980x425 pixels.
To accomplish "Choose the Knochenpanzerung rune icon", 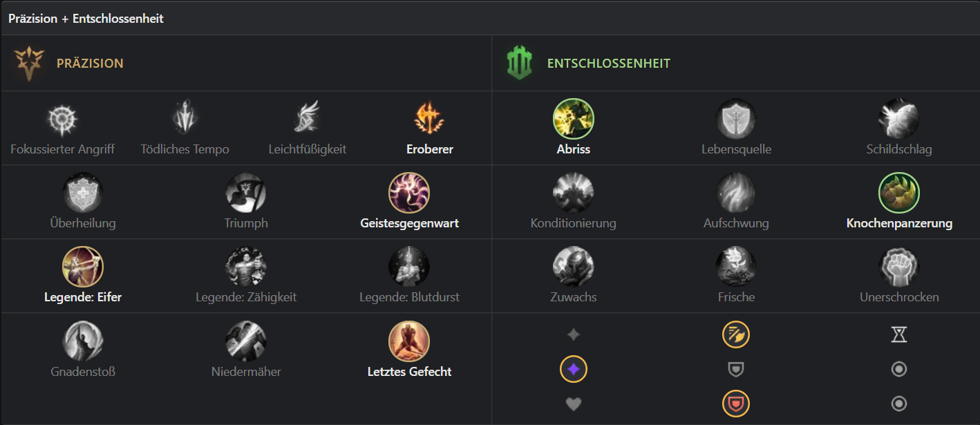I will pos(898,193).
